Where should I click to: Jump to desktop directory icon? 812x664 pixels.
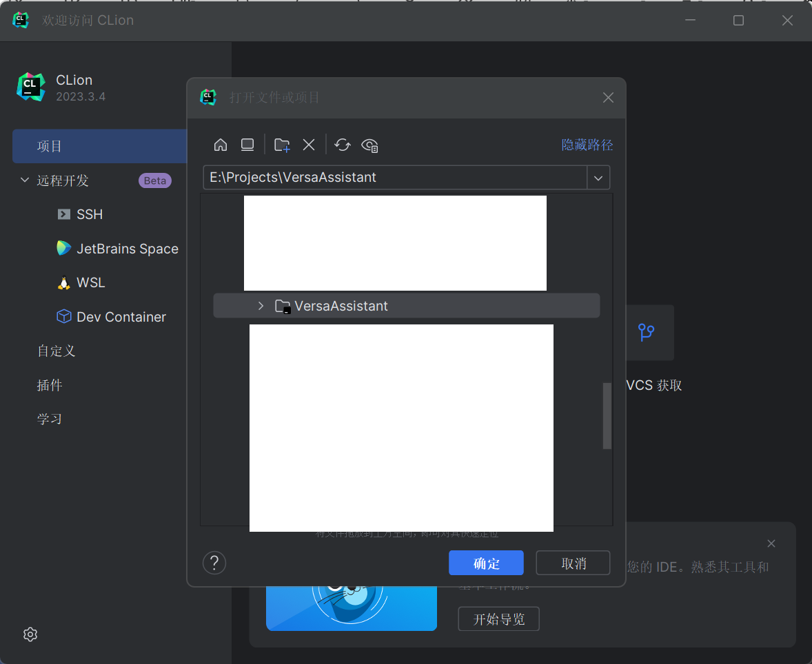coord(247,145)
